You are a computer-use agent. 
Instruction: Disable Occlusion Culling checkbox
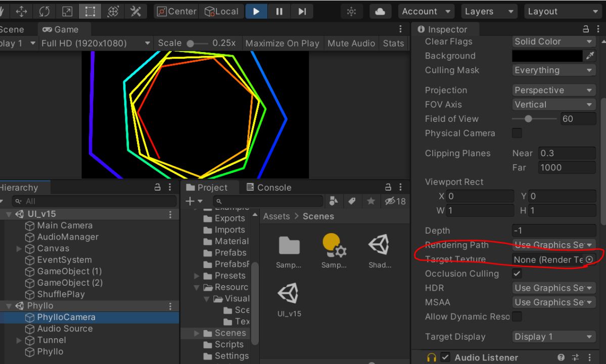coord(517,274)
